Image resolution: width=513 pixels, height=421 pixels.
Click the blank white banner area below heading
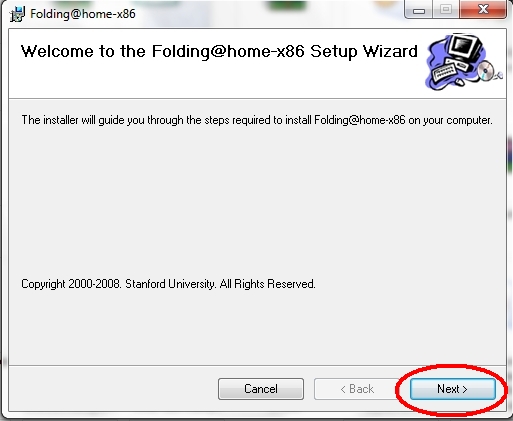click(x=217, y=82)
